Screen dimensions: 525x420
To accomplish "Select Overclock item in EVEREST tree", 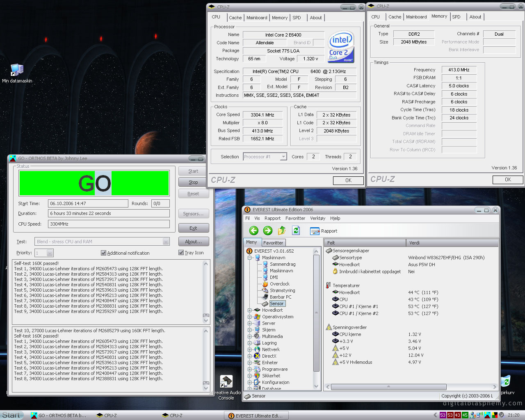I will (279, 284).
